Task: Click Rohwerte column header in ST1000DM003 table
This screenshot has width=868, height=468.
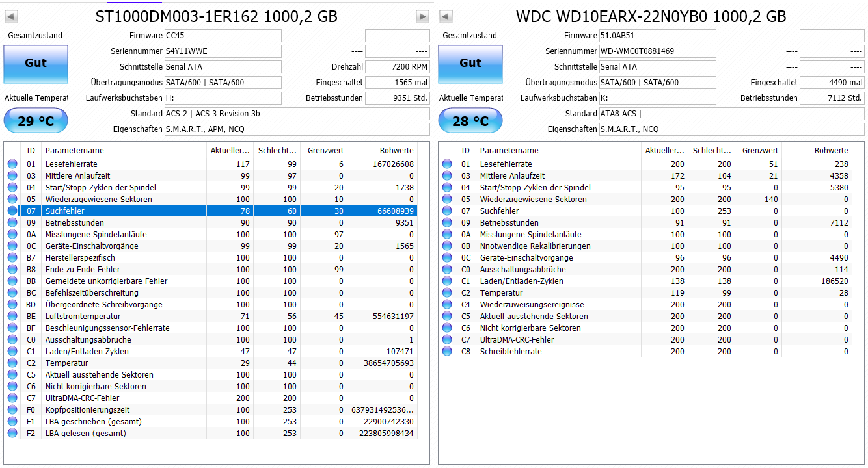Action: point(382,151)
